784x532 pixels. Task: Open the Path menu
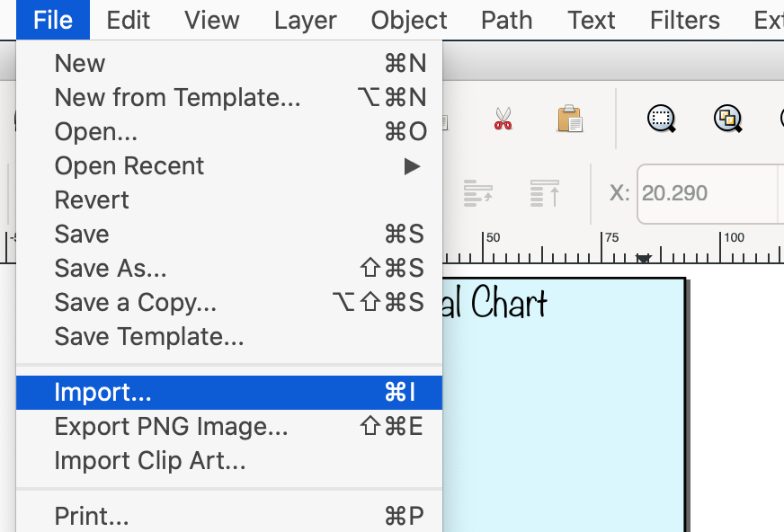coord(506,20)
